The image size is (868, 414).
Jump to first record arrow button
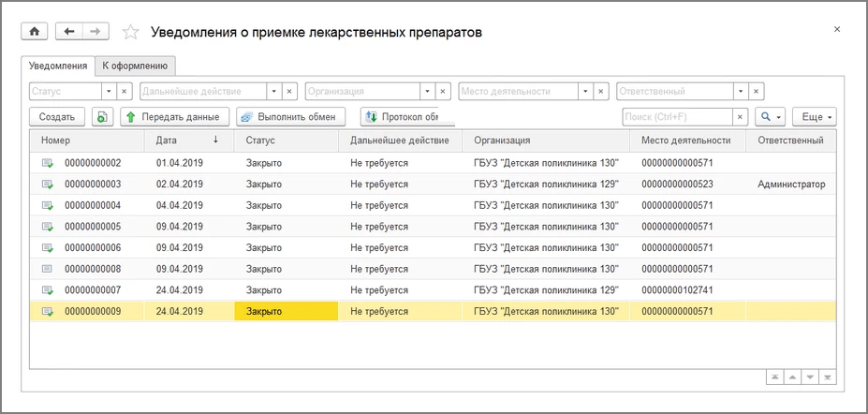[774, 377]
